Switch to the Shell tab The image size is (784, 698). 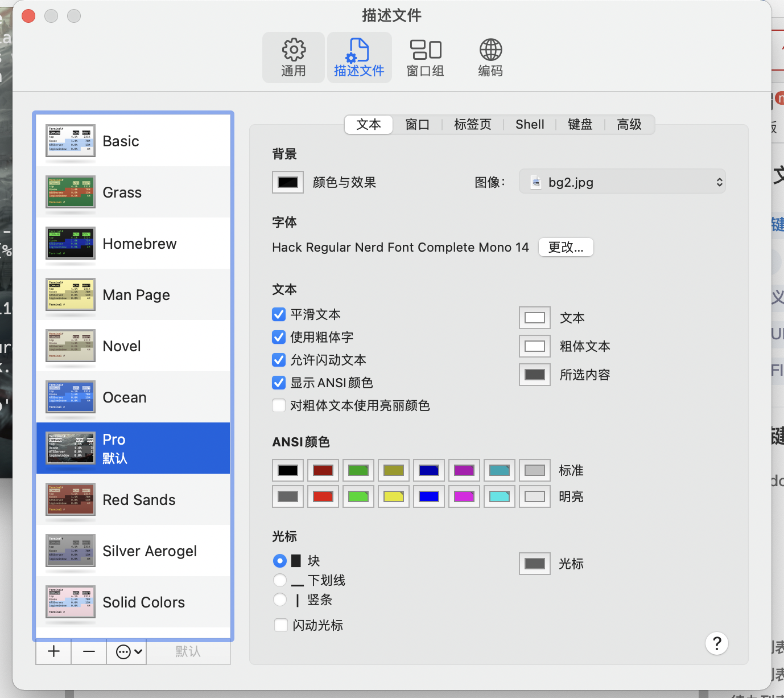[529, 124]
